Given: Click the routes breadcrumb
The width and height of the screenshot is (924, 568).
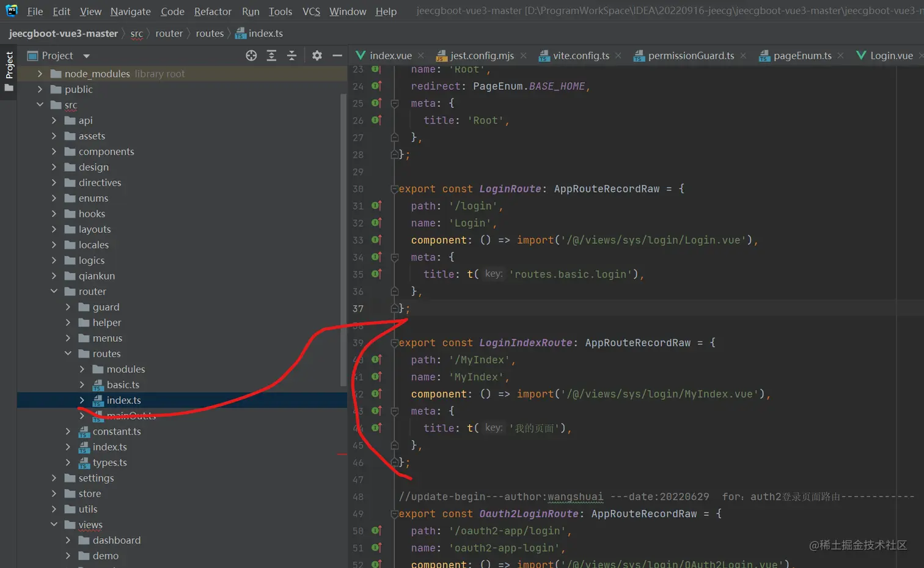Looking at the screenshot, I should [210, 34].
